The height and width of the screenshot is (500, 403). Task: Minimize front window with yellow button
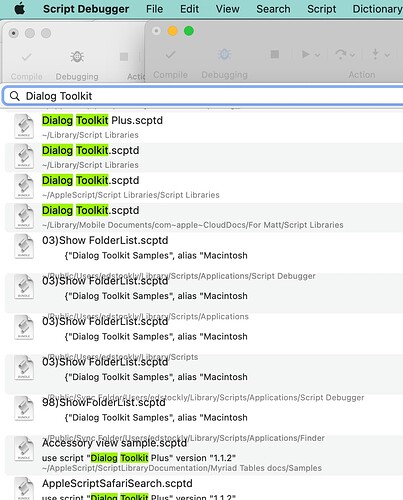pyautogui.click(x=172, y=31)
